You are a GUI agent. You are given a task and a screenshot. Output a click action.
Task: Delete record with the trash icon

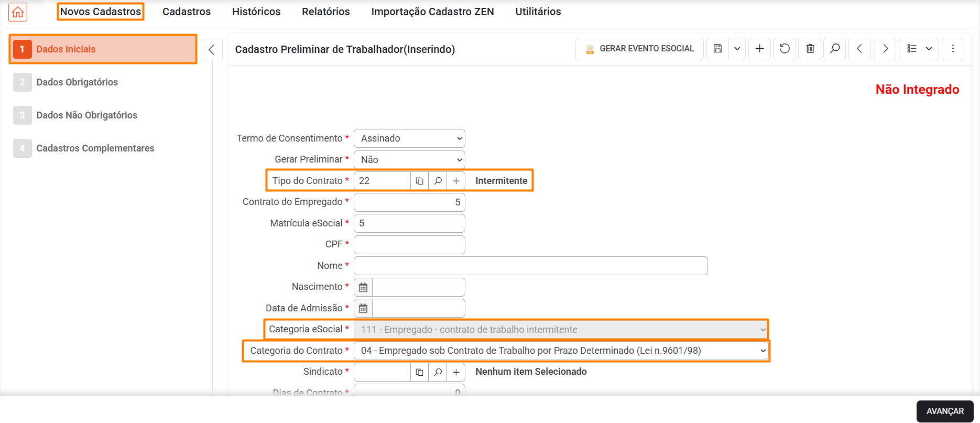(x=810, y=49)
